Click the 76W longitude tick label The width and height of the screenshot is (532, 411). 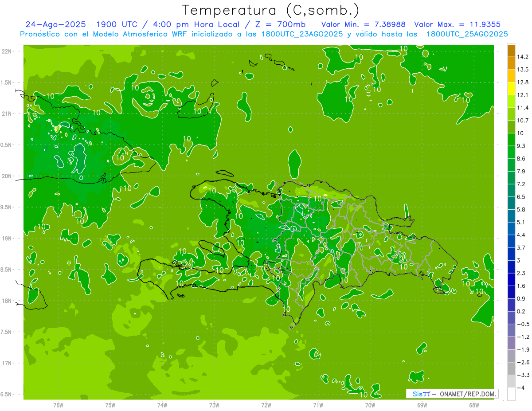pyautogui.click(x=58, y=405)
